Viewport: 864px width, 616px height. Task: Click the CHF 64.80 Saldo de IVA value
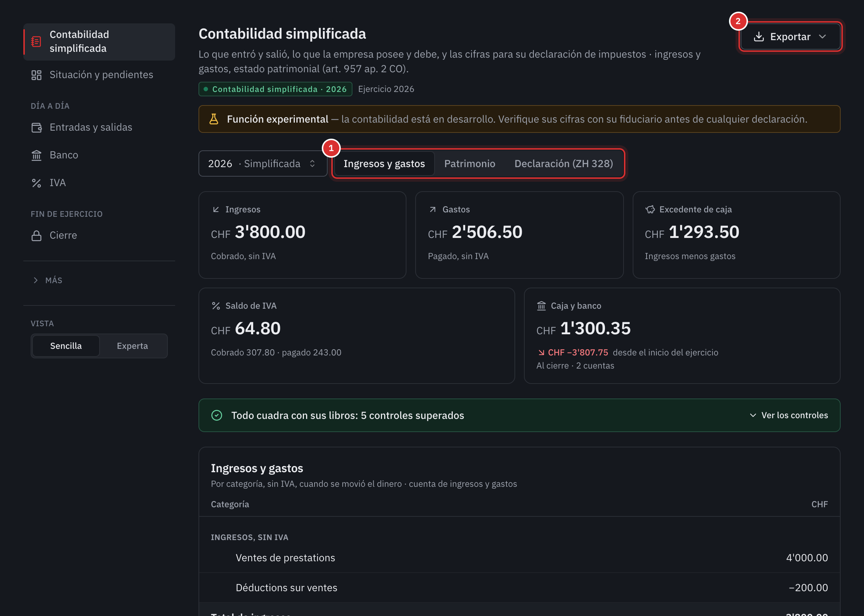246,328
